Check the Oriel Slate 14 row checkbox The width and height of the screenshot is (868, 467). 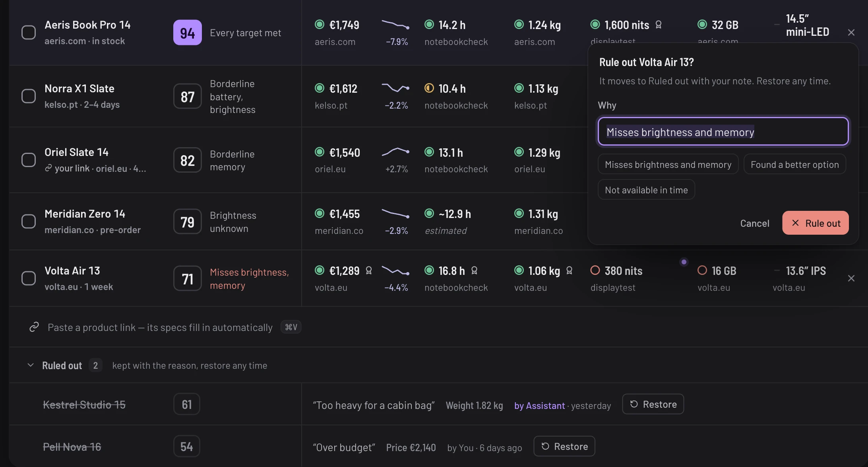coord(29,160)
